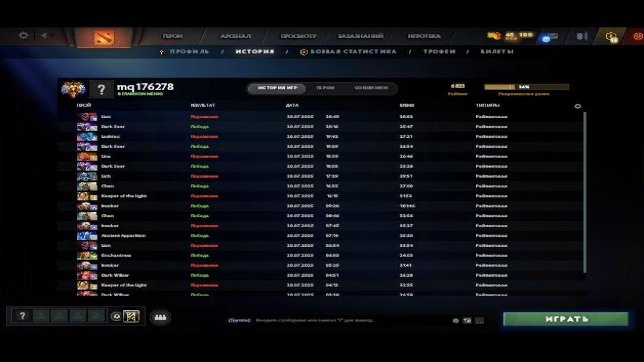This screenshot has width=644, height=362.
Task: Click the Dota 2 logo home button
Action: pyautogui.click(x=104, y=38)
